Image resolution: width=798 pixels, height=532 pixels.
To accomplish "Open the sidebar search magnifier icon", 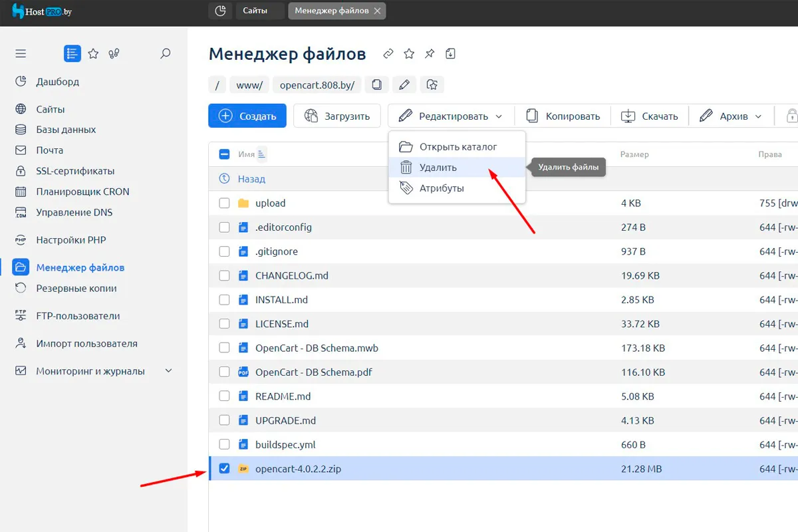I will click(x=166, y=54).
